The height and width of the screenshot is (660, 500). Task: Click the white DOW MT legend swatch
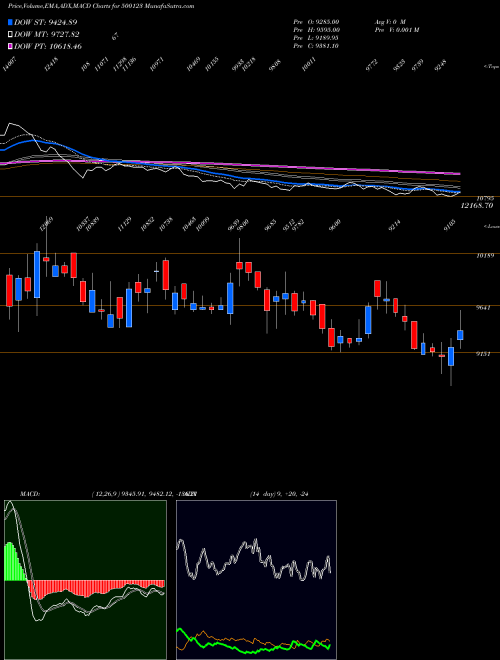pos(10,35)
